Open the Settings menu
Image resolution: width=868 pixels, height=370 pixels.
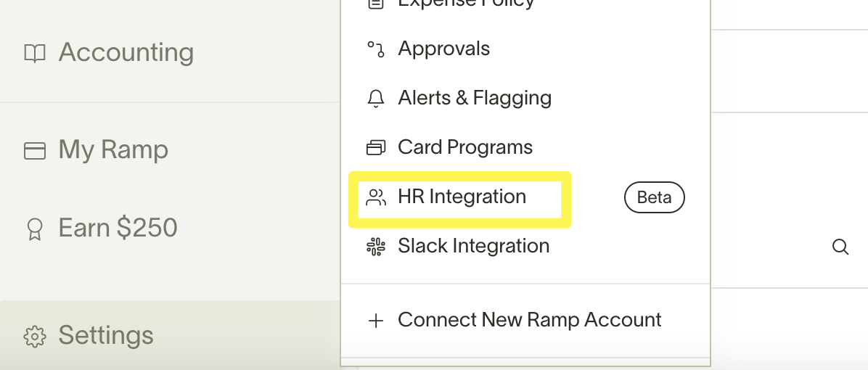(106, 336)
